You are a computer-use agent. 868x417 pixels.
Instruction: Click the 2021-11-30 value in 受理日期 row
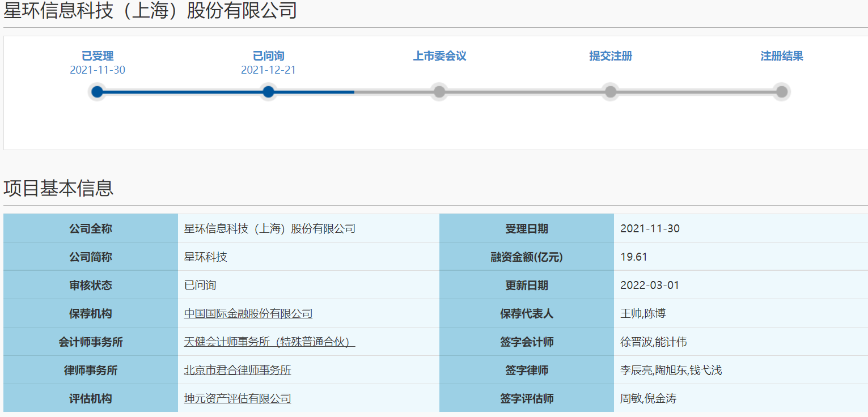(650, 228)
